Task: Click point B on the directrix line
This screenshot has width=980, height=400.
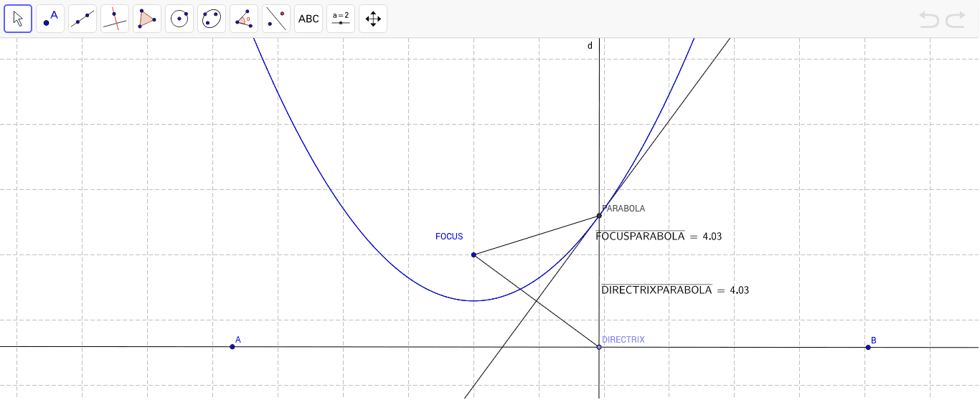Action: [x=868, y=347]
